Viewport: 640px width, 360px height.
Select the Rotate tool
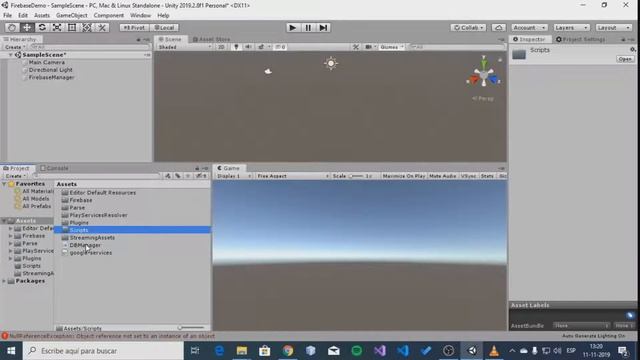click(42, 27)
